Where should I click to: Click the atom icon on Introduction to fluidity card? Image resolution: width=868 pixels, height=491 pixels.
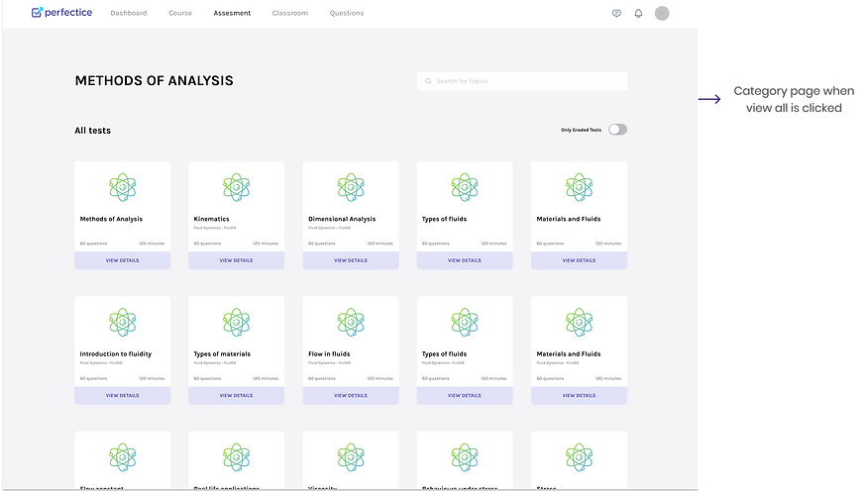[x=122, y=322]
